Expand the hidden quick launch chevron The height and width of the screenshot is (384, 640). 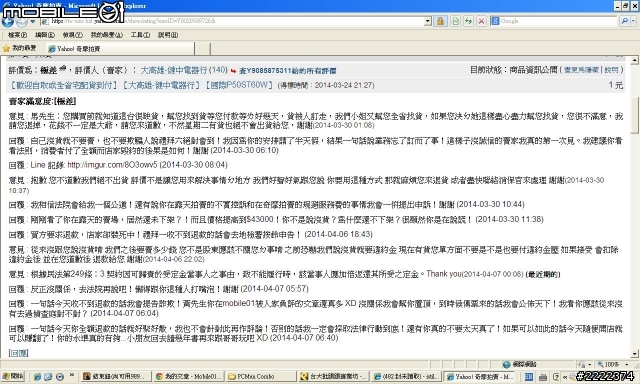(x=72, y=375)
